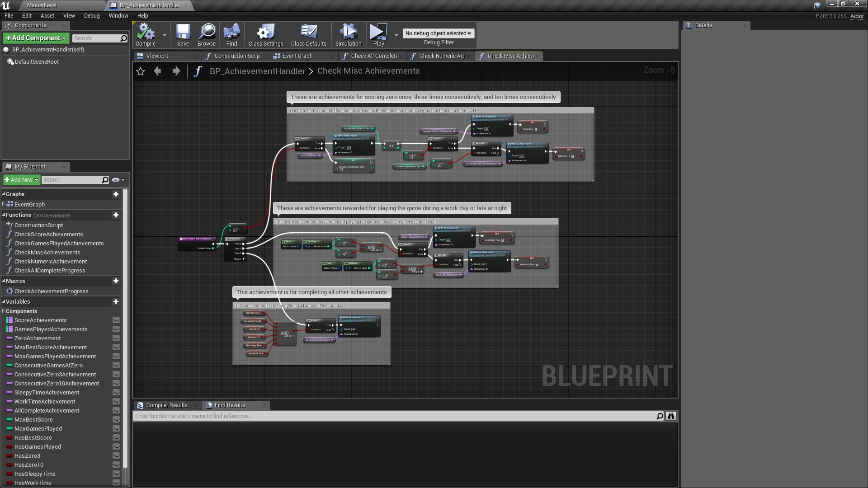Save the blueprint
The image size is (868, 488).
(x=183, y=34)
